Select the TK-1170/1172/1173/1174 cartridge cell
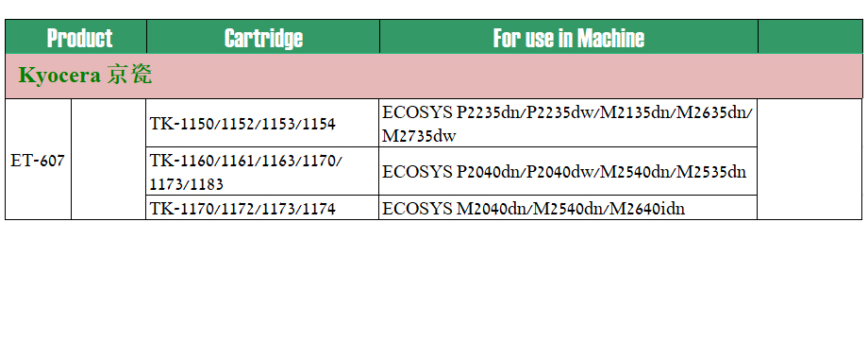Screen dimensions: 868x359 [262, 208]
